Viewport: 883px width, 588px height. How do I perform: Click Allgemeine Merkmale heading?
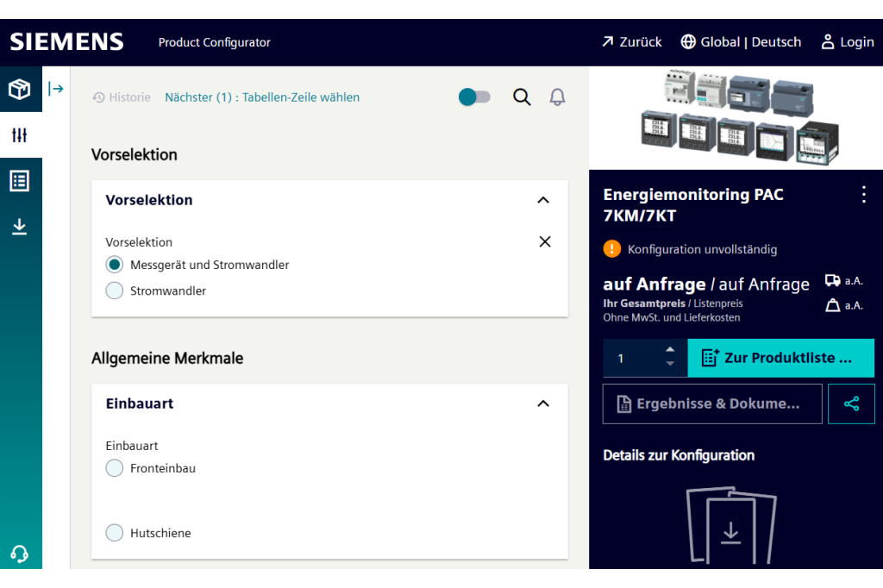coord(167,358)
